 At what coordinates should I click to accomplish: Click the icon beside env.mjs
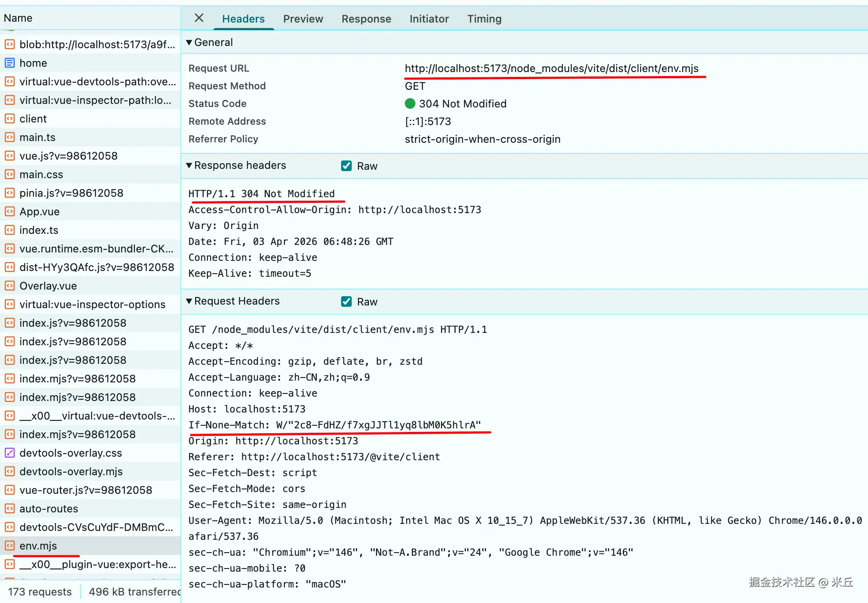coord(10,546)
